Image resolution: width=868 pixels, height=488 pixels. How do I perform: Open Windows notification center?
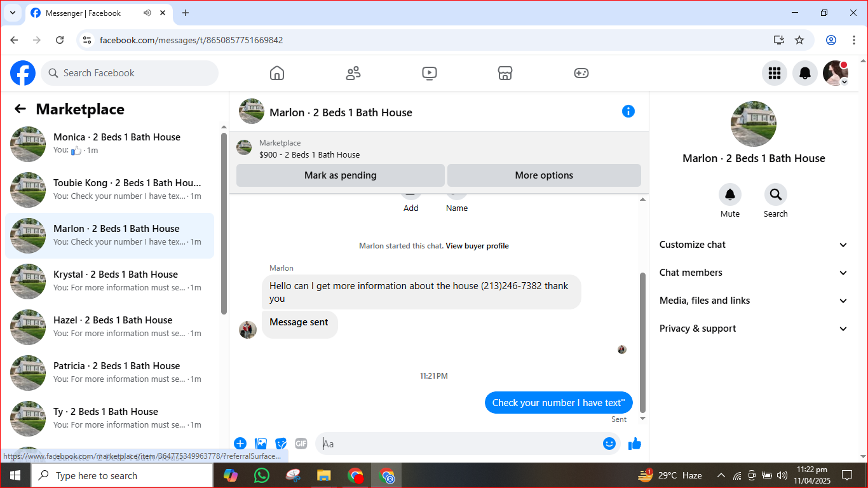pos(847,475)
